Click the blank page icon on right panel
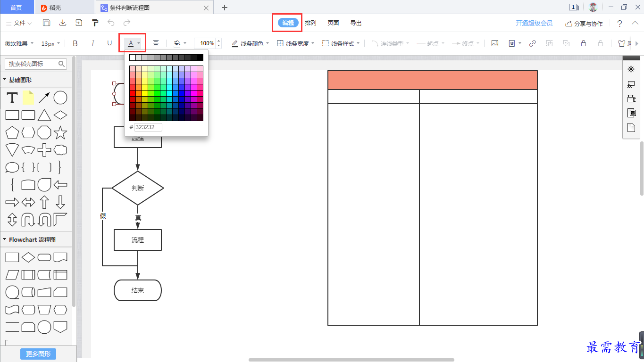The height and width of the screenshot is (362, 644). pos(631,127)
